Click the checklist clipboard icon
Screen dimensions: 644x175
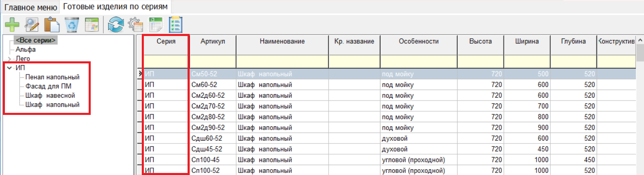(176, 25)
